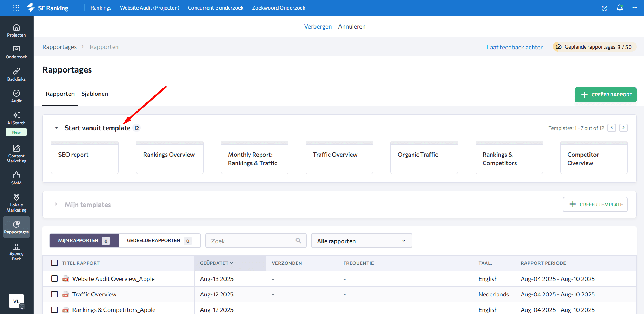Switch to the Rapporten tab
The width and height of the screenshot is (644, 314).
click(60, 94)
